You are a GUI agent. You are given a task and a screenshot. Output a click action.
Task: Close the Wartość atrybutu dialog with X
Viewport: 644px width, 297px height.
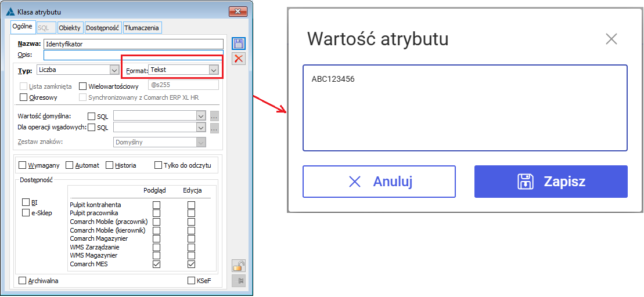coord(611,39)
